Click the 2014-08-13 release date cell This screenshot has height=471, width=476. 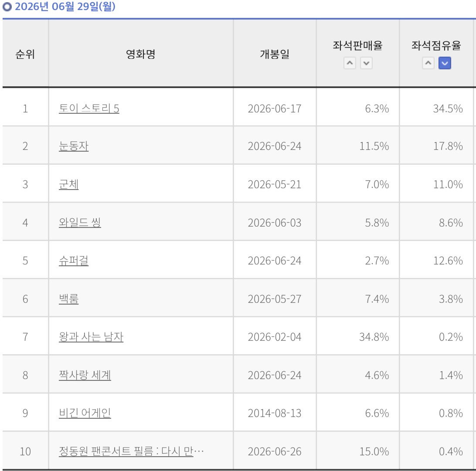(275, 413)
